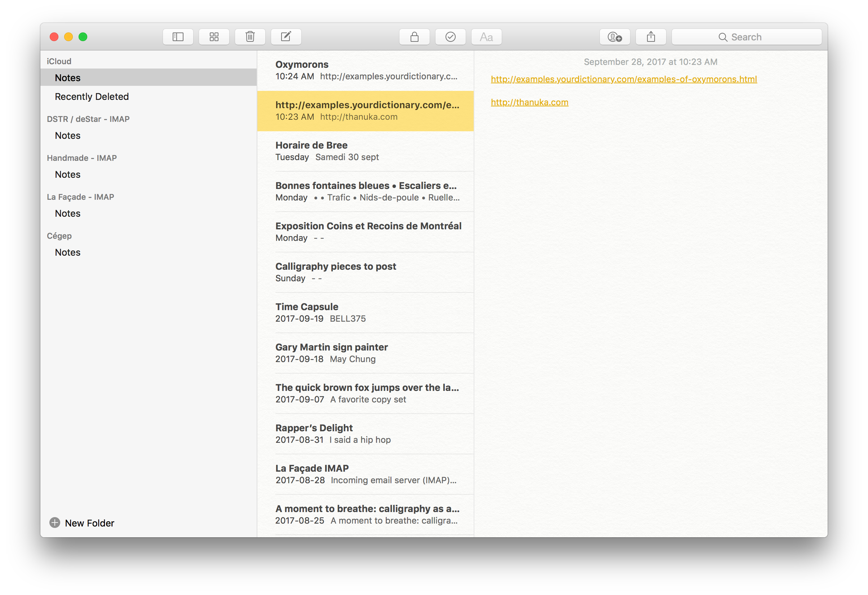Open the Aa text format button

486,37
